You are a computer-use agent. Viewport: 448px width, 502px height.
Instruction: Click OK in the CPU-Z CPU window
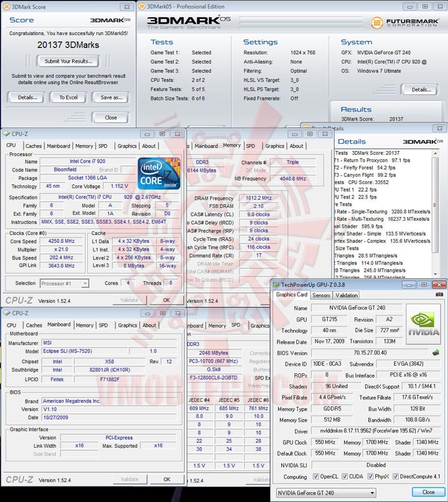[166, 300]
